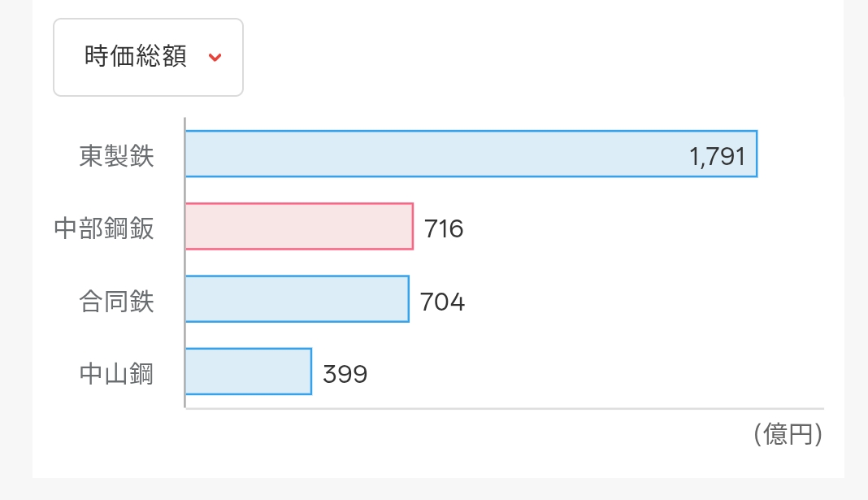Viewport: 868px width, 500px height.
Task: Click the (億円) unit label
Action: [788, 434]
